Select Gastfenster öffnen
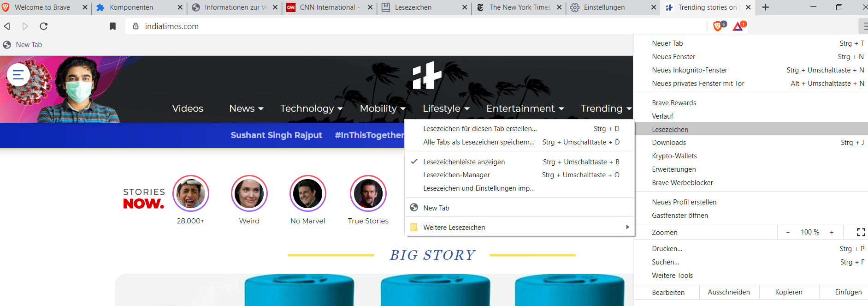This screenshot has width=868, height=306. (751, 216)
